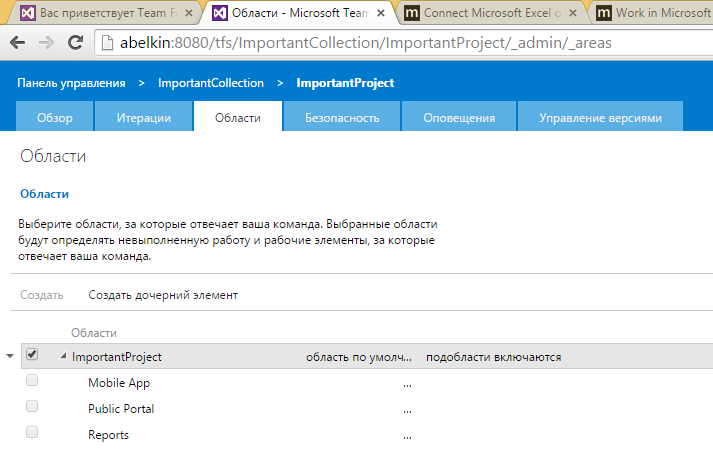The image size is (713, 472).
Task: Click favicon of Work in Microsoft tab
Action: 603,13
